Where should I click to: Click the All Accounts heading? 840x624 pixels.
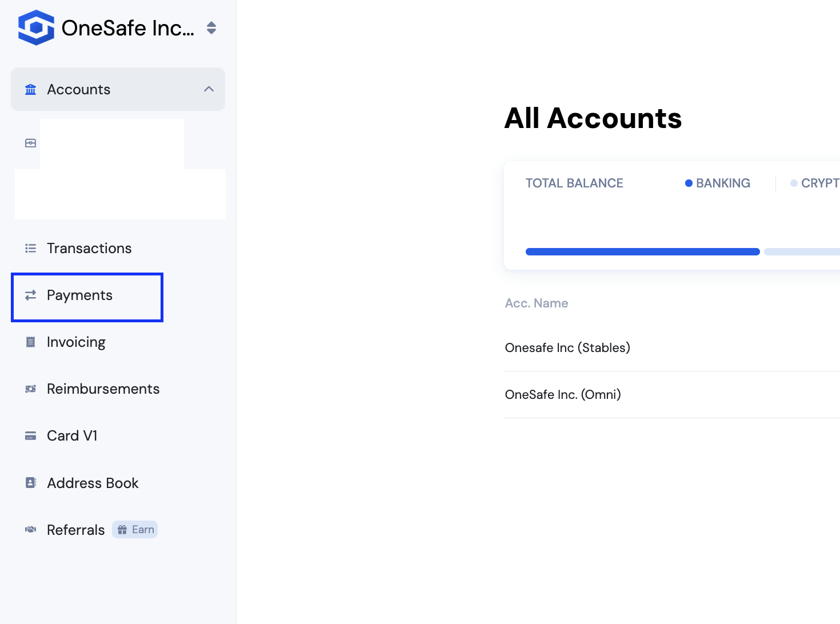(x=593, y=118)
